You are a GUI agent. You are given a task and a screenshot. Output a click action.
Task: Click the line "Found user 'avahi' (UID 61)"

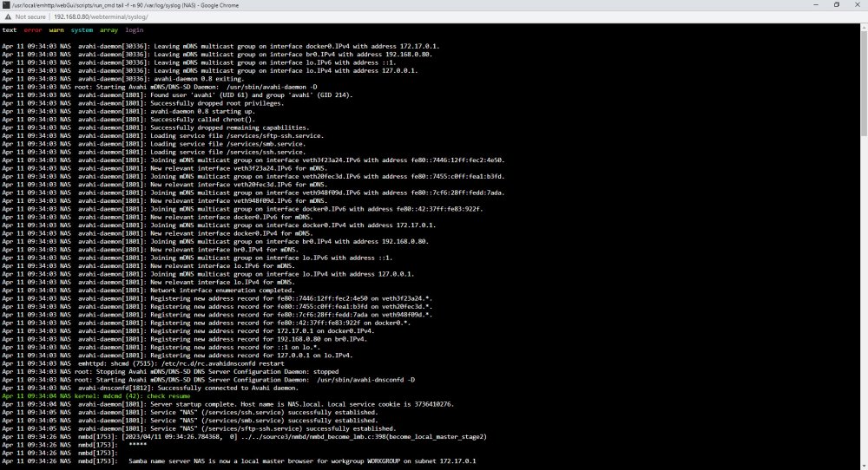tap(177, 95)
